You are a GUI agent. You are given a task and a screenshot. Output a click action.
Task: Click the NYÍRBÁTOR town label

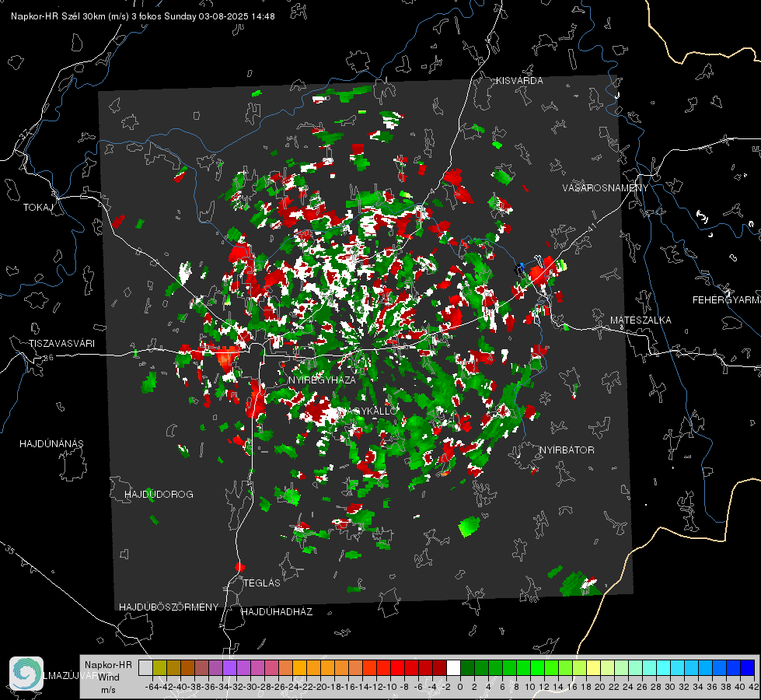tap(567, 450)
